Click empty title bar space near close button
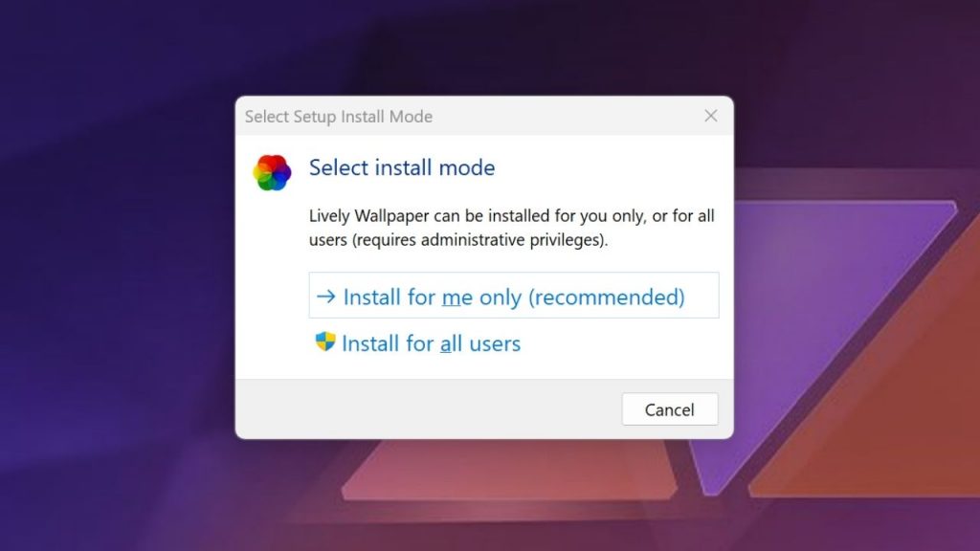 [563, 116]
